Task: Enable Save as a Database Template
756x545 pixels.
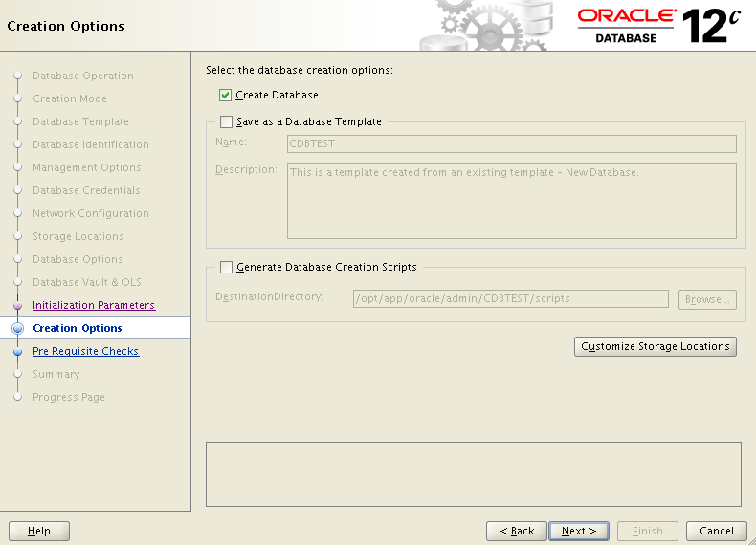Action: coord(226,121)
